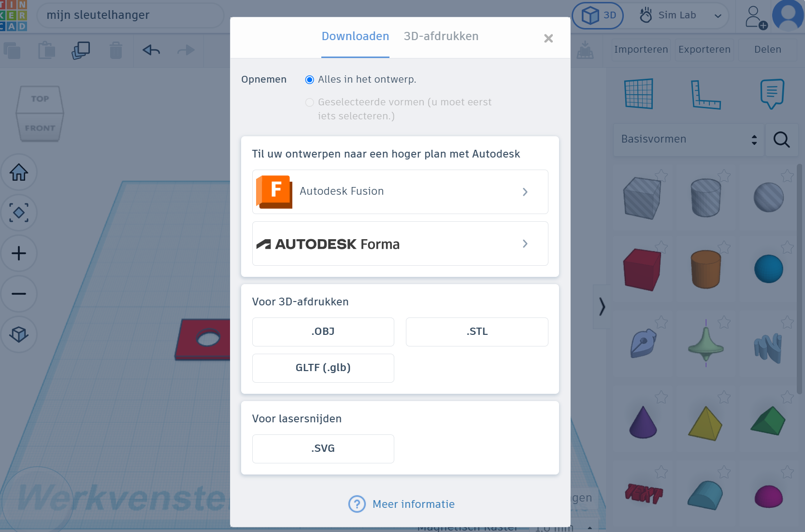This screenshot has width=805, height=532.
Task: Click the Exporteren button
Action: click(704, 50)
